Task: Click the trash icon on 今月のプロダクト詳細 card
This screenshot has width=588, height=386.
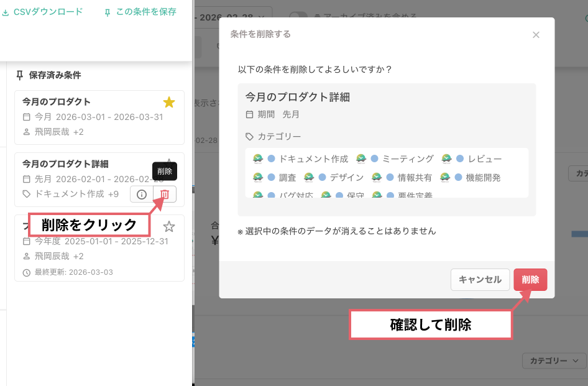Action: point(163,195)
